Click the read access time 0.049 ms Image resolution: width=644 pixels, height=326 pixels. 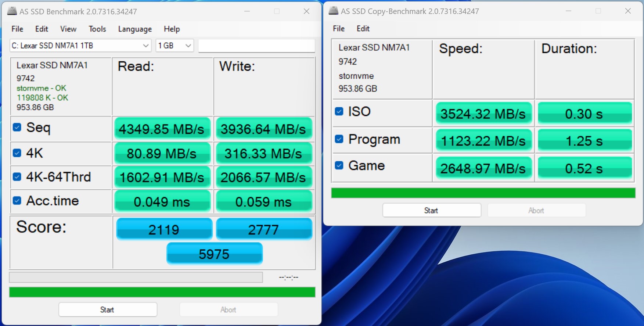162,202
